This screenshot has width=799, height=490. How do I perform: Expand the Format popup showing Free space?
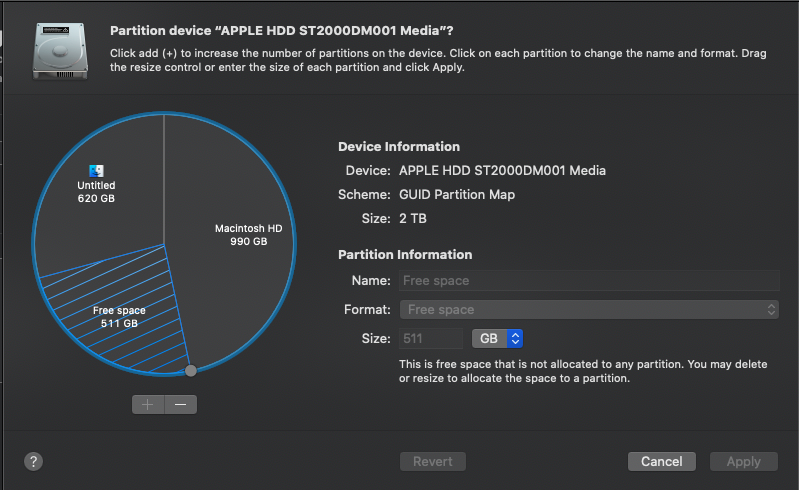[589, 309]
